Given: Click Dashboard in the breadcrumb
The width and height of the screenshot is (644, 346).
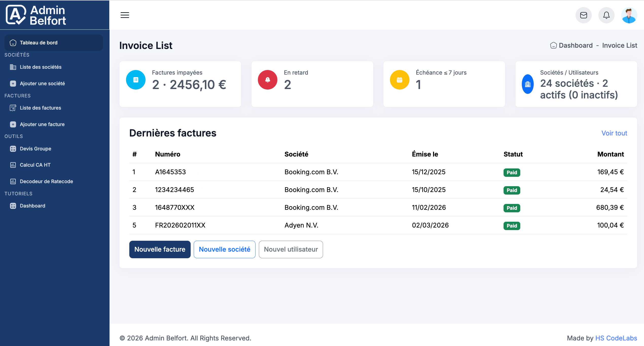Looking at the screenshot, I should pos(576,45).
